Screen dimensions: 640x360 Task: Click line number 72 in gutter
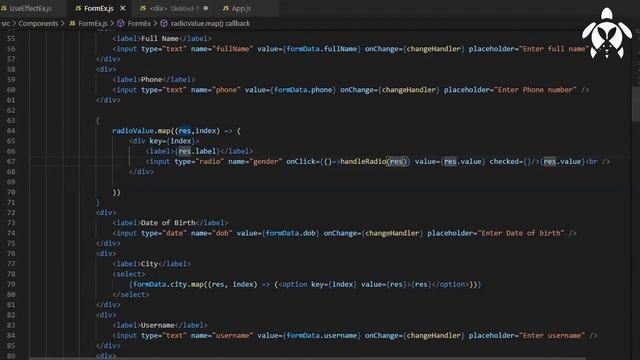pos(11,213)
